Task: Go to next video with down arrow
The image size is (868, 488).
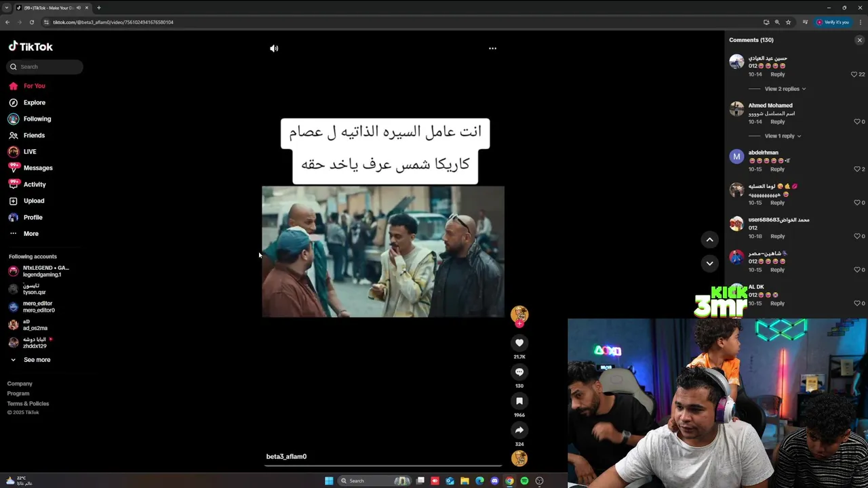Action: (709, 263)
